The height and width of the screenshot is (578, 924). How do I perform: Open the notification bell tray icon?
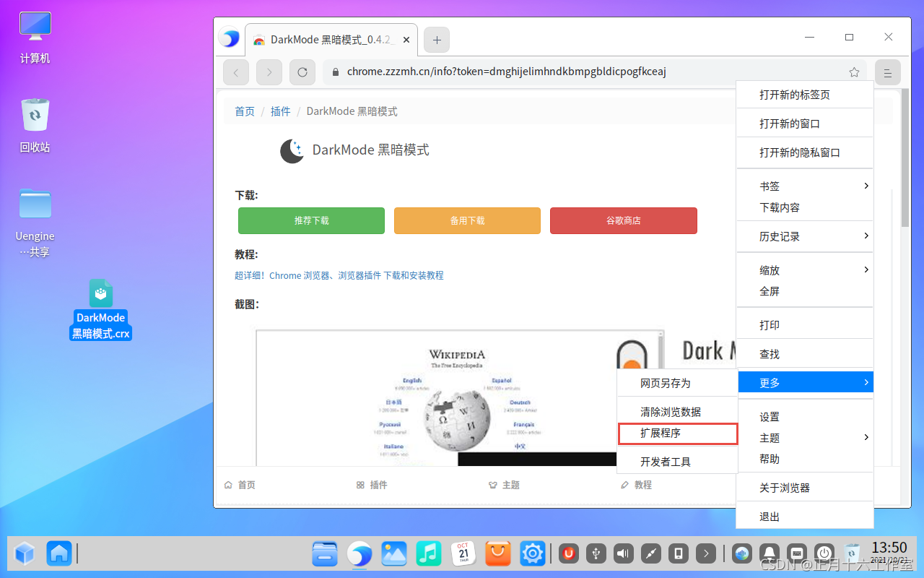point(770,554)
